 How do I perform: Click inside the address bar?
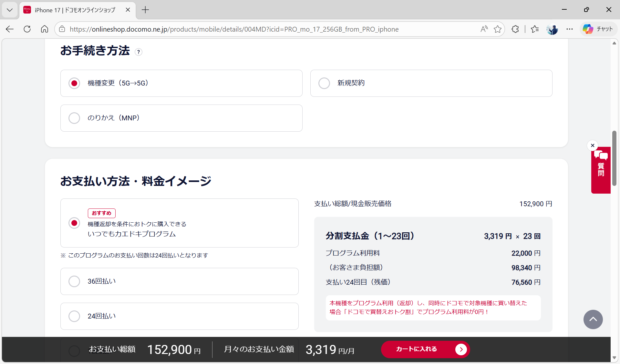[x=258, y=29]
